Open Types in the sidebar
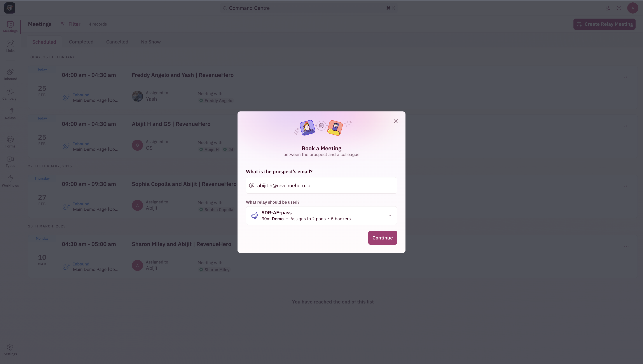 click(10, 161)
